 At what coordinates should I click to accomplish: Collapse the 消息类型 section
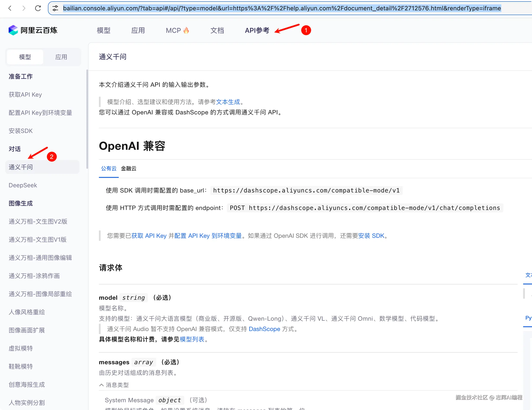tap(114, 385)
